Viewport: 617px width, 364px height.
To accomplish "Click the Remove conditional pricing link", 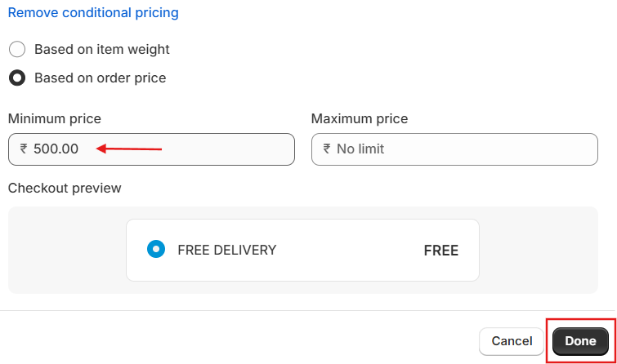I will click(x=93, y=12).
